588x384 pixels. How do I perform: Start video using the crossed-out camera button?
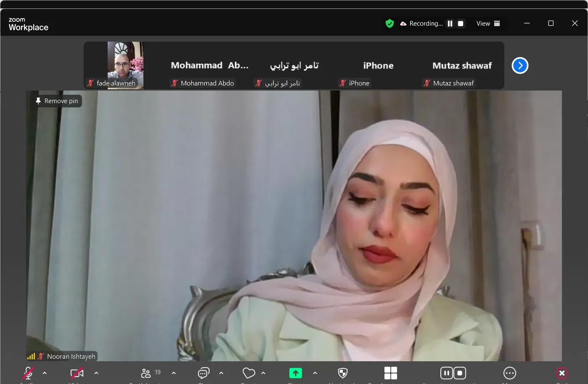click(x=77, y=373)
